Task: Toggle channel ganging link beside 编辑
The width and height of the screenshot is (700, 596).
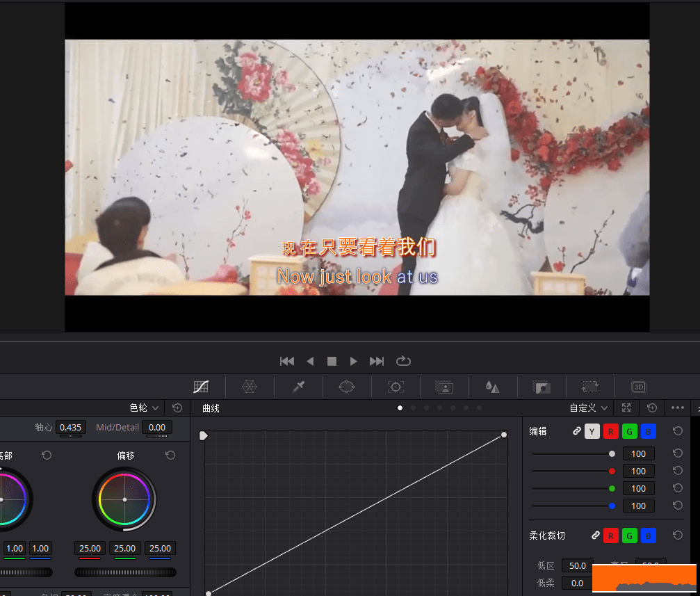Action: point(577,430)
